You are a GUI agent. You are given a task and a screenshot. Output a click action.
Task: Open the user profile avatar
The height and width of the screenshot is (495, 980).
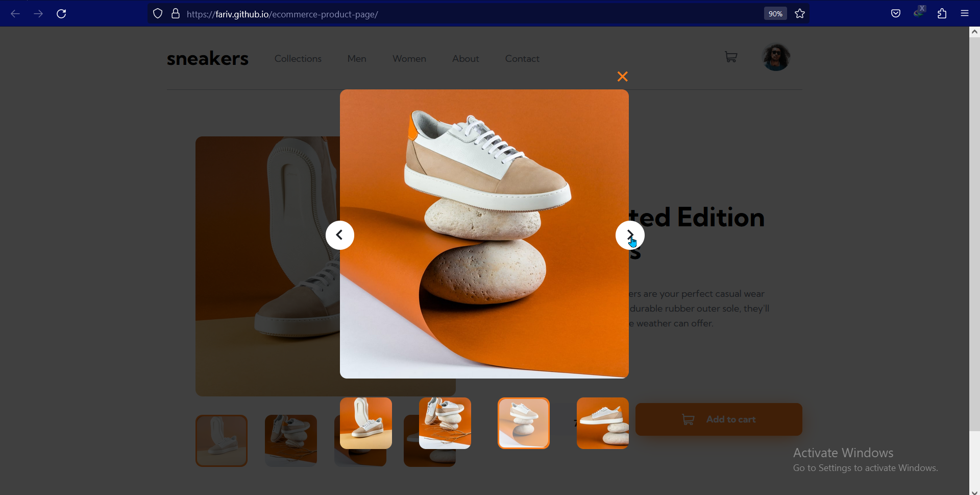776,57
